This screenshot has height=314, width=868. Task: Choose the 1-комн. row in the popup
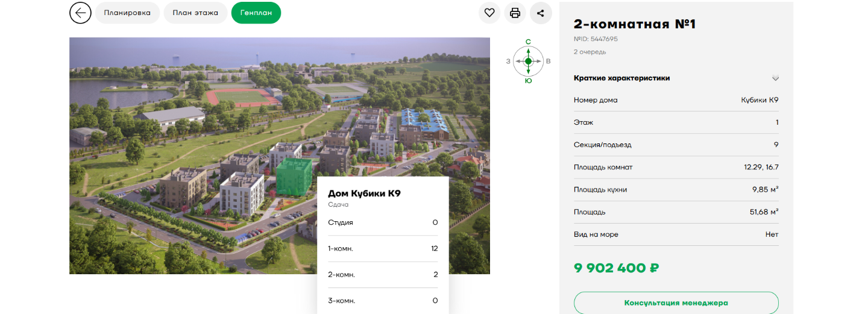pyautogui.click(x=383, y=248)
